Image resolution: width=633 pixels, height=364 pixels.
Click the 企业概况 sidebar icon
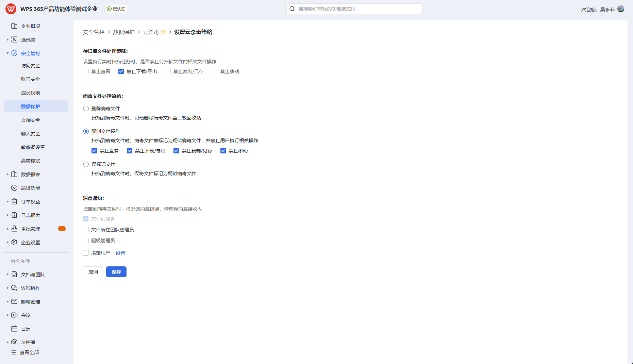[14, 26]
